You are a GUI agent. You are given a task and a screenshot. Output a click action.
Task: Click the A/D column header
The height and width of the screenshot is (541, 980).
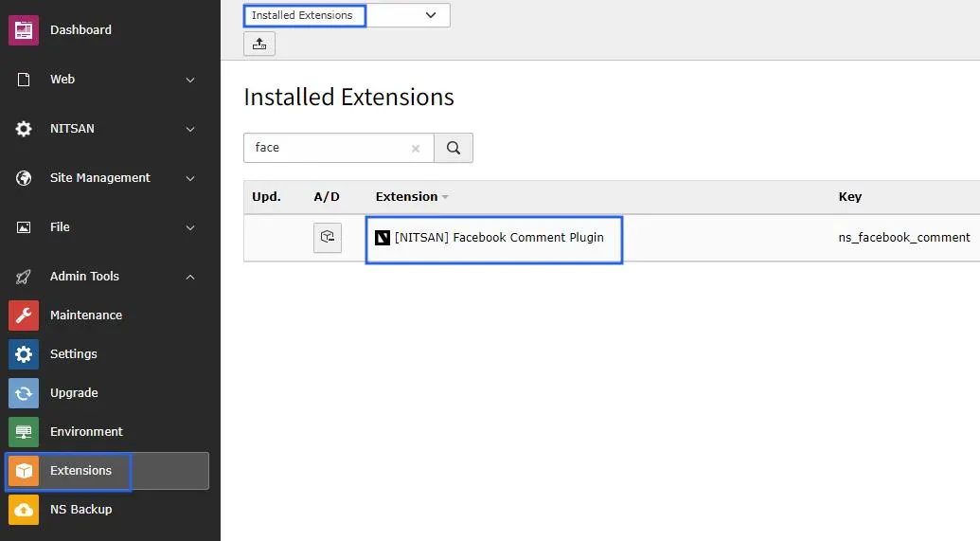click(327, 197)
